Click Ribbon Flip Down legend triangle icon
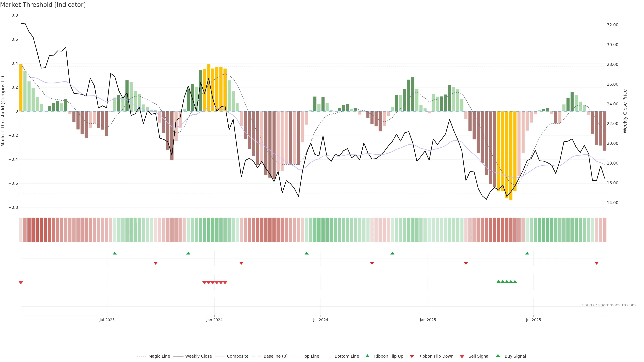This screenshot has width=644, height=362. [412, 356]
